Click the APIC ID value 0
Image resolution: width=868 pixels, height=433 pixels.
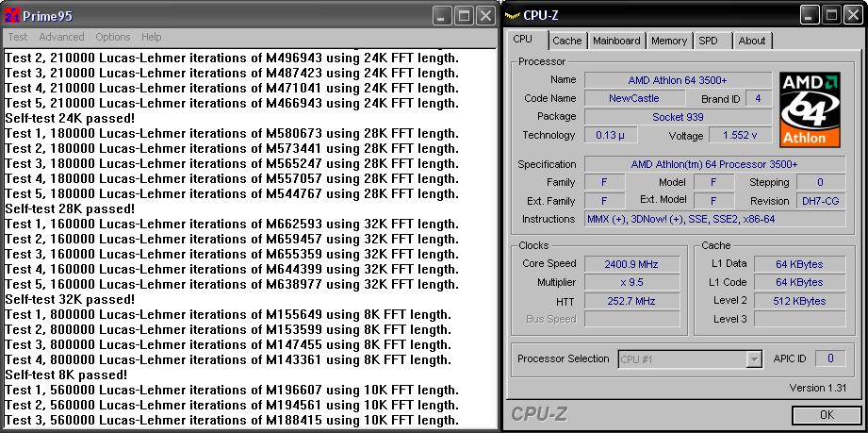[x=830, y=358]
